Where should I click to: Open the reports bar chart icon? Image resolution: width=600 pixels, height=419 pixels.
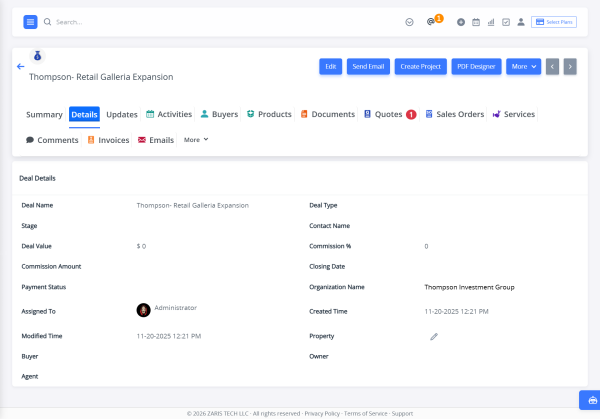491,22
